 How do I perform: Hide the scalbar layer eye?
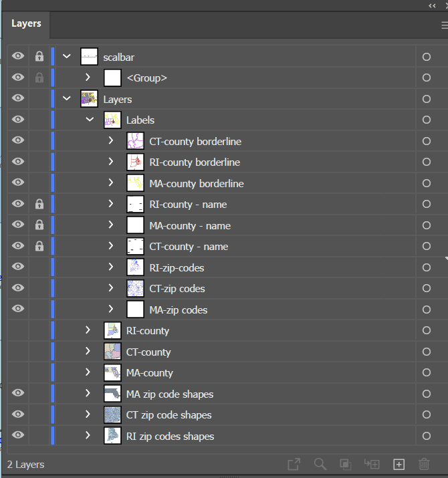18,55
